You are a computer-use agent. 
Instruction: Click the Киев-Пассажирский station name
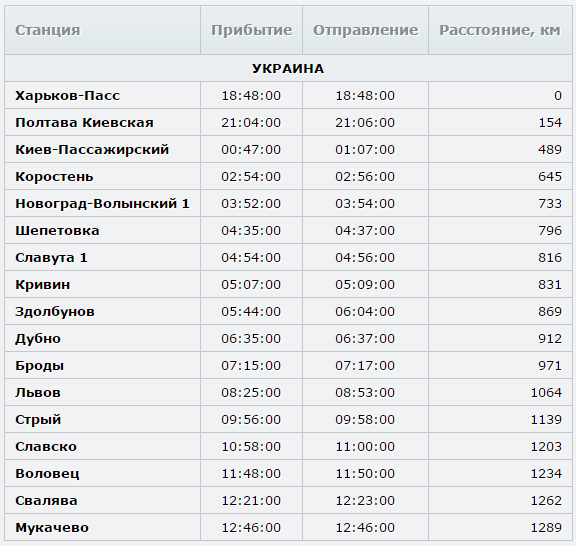coord(92,150)
